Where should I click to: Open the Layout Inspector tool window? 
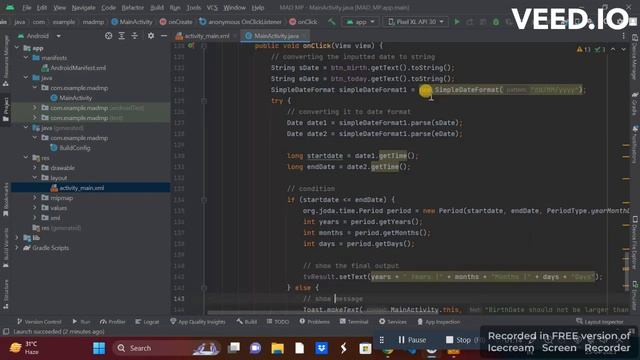[600, 322]
